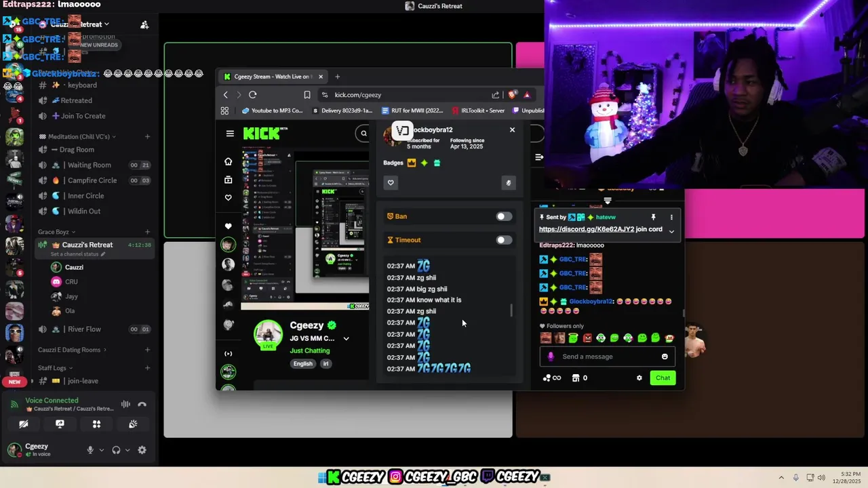Open headphone output options arrow

pyautogui.click(x=127, y=450)
